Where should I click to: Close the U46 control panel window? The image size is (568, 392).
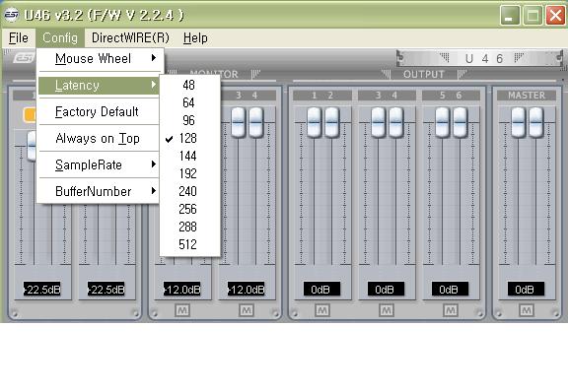(555, 16)
